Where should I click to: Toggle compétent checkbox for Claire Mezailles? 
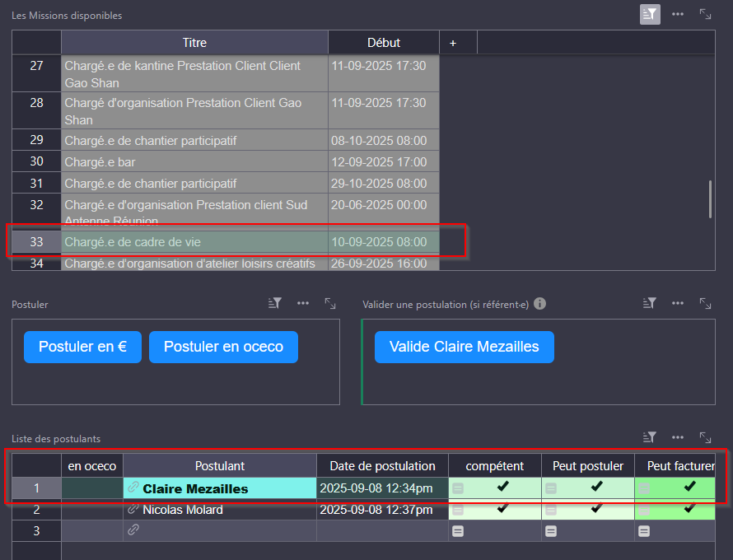503,488
